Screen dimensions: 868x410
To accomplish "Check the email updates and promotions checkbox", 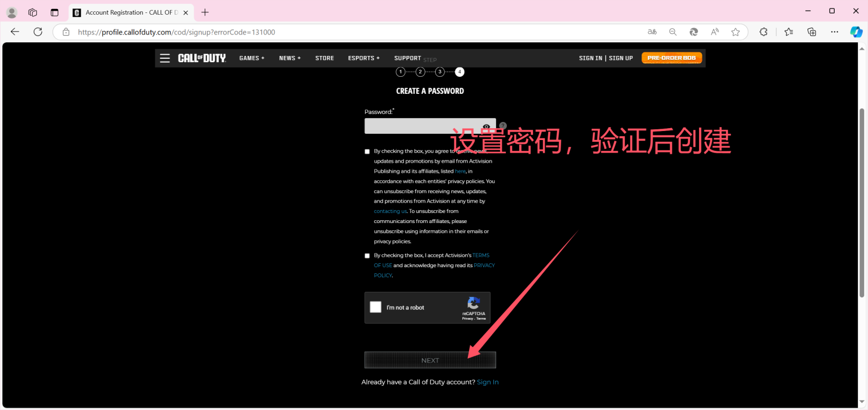I will pyautogui.click(x=367, y=151).
